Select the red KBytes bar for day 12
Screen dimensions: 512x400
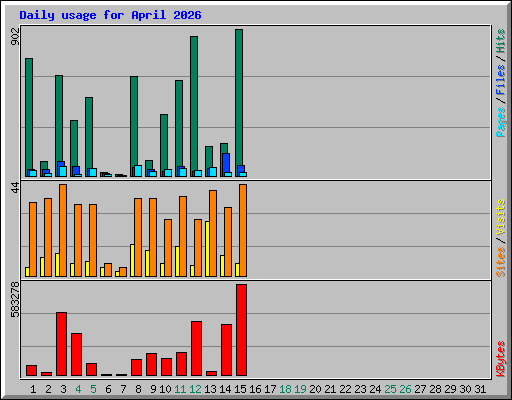196,348
